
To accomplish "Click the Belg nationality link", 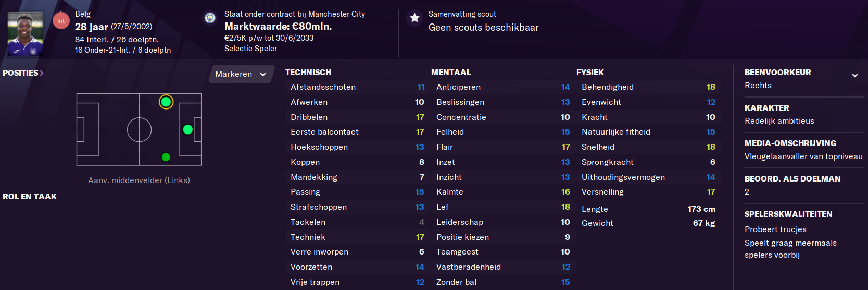I will tap(83, 14).
